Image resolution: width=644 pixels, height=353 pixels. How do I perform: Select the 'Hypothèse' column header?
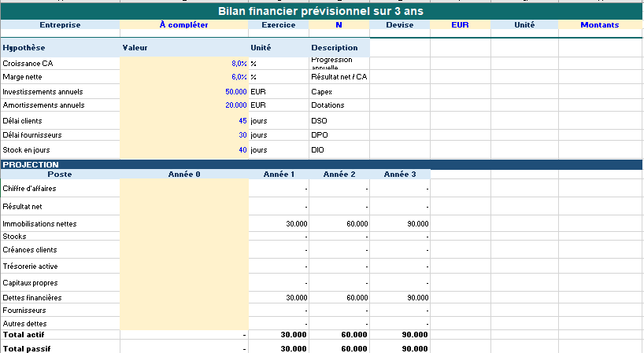tap(60, 47)
